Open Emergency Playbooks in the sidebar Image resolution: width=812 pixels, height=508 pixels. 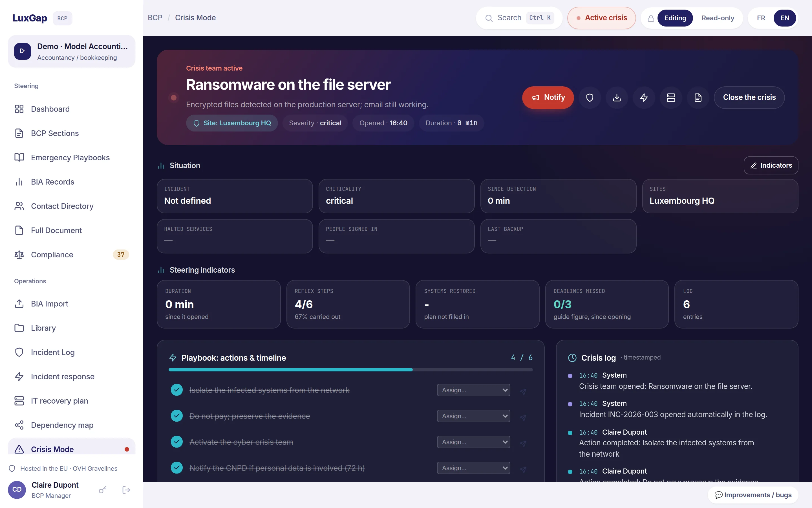click(71, 157)
